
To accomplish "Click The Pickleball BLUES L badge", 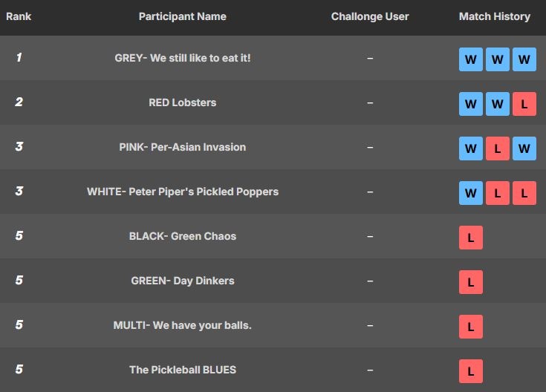I will [x=471, y=371].
